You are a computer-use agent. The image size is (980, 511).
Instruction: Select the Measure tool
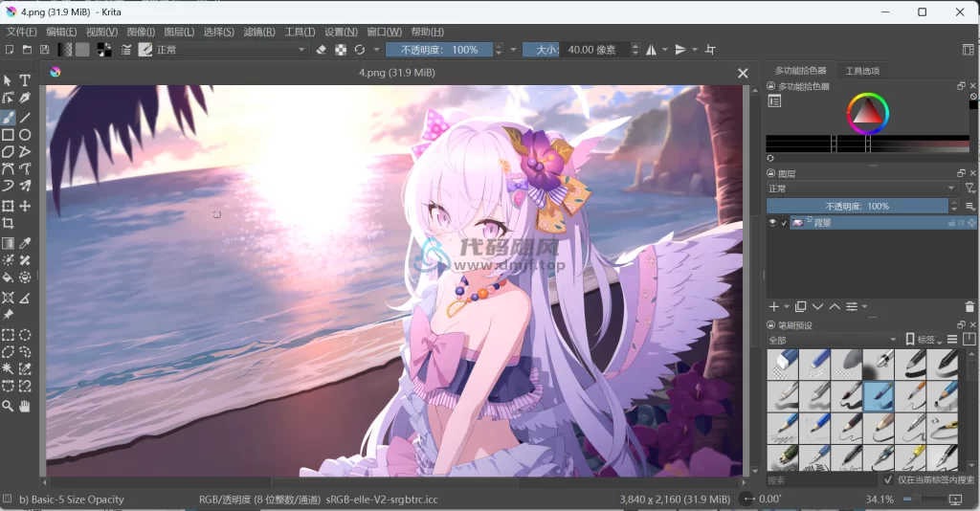tap(25, 298)
